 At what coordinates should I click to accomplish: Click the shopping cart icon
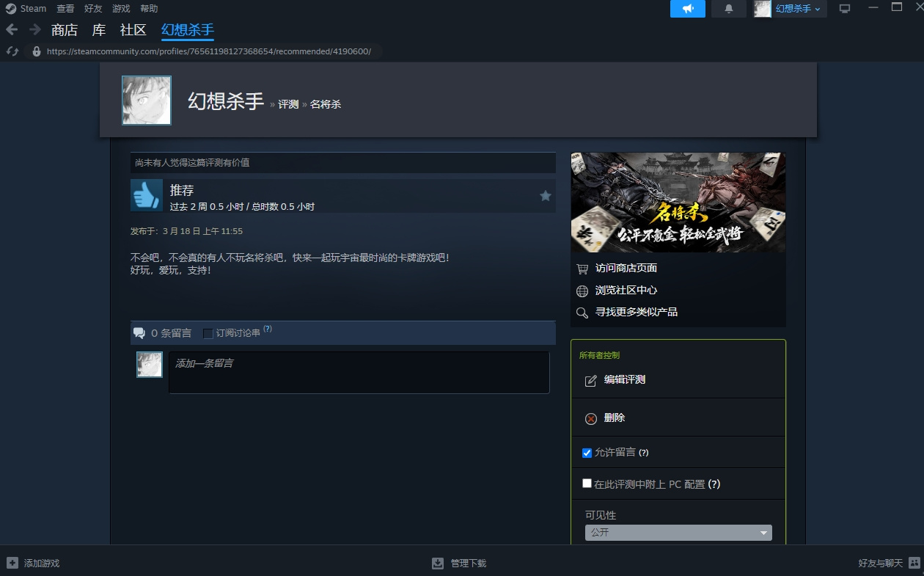pyautogui.click(x=582, y=269)
